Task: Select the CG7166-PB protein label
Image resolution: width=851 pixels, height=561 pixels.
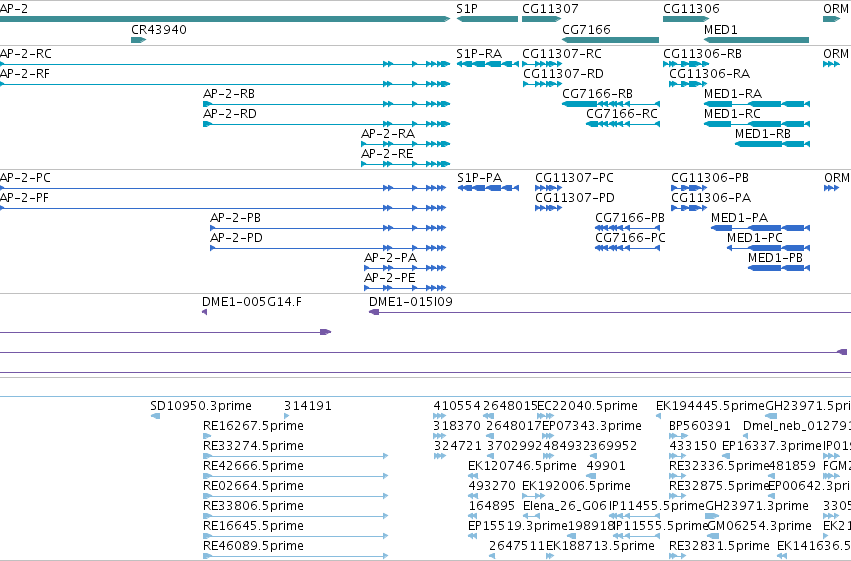Action: (x=630, y=218)
